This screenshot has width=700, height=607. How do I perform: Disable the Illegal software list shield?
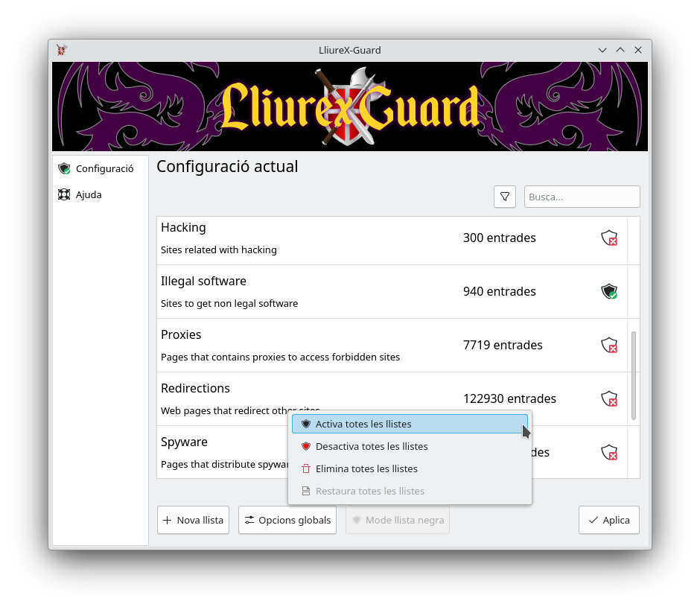609,292
